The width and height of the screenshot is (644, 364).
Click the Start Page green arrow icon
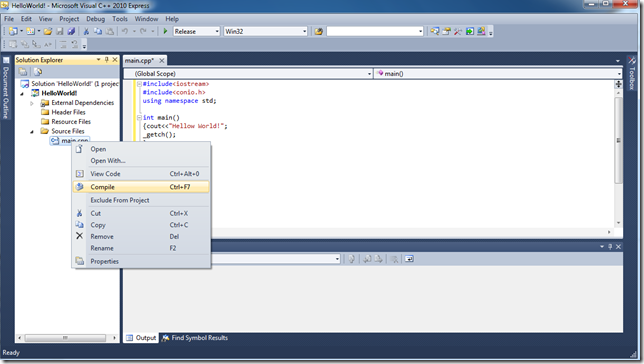[470, 31]
